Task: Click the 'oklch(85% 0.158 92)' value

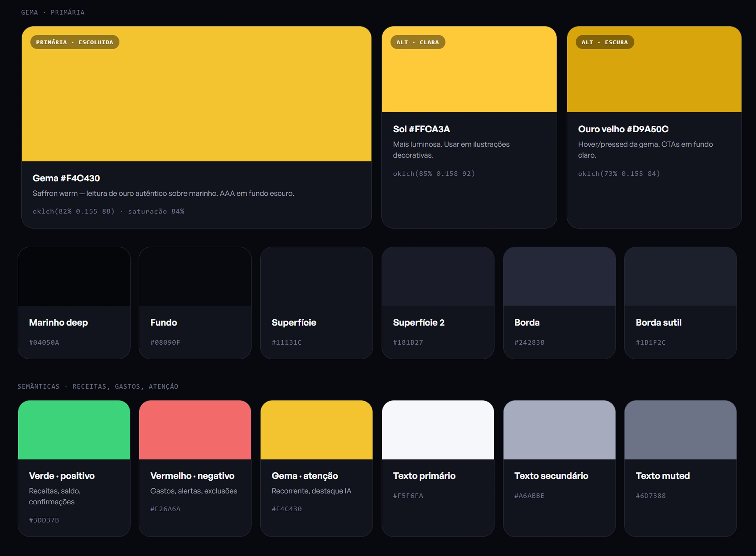Action: 434,174
